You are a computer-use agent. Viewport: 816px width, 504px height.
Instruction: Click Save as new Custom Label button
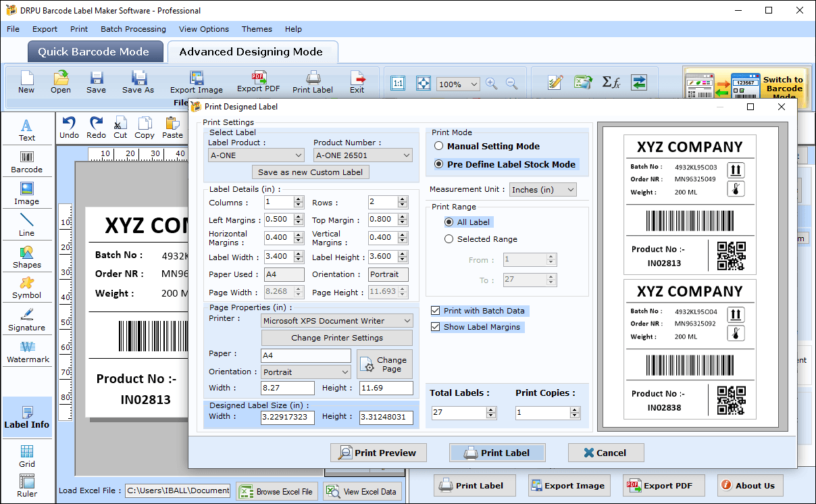pyautogui.click(x=310, y=172)
